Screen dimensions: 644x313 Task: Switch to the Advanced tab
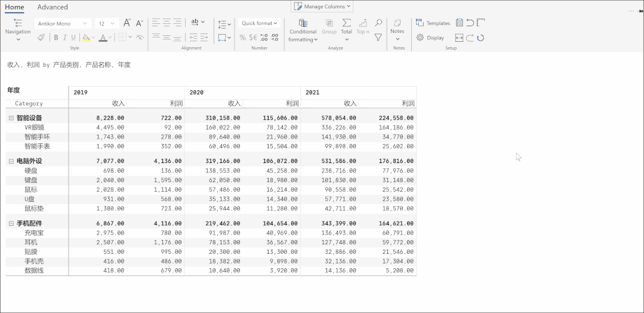53,7
